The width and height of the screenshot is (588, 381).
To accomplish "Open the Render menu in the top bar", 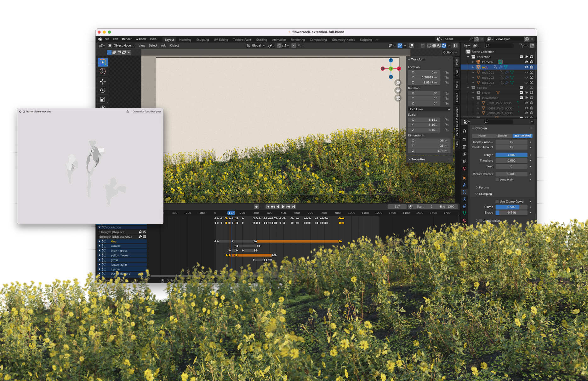I will pyautogui.click(x=127, y=39).
